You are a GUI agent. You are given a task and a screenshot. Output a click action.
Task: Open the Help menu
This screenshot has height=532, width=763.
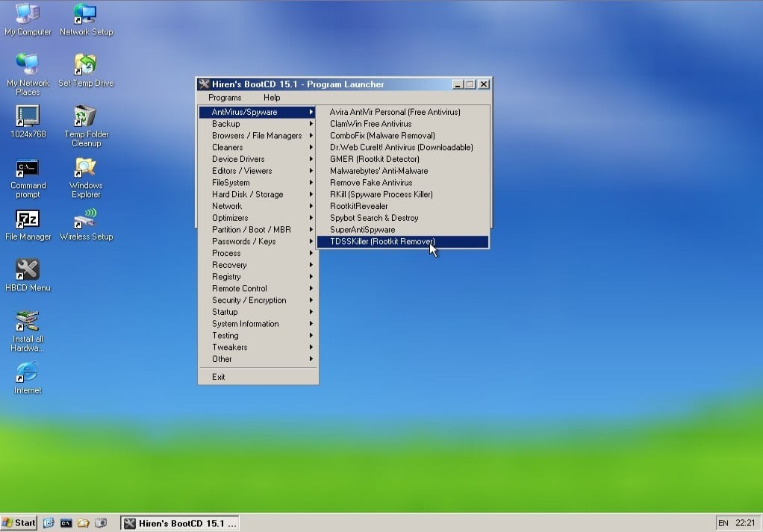click(272, 98)
